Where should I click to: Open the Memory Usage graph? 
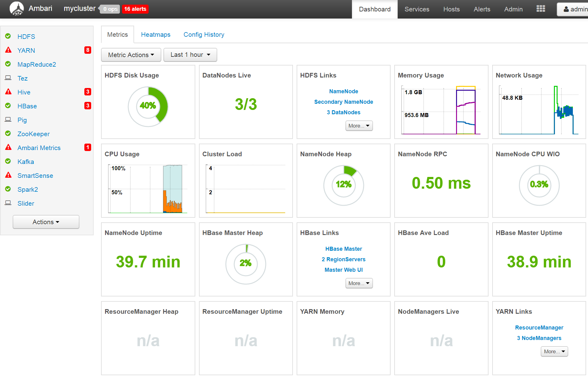click(441, 110)
